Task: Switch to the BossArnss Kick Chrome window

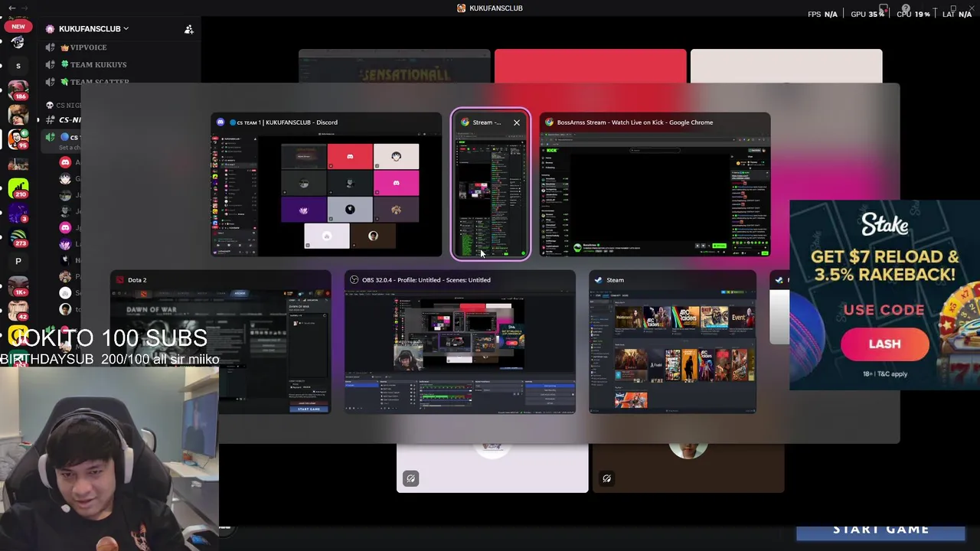Action: click(x=655, y=185)
